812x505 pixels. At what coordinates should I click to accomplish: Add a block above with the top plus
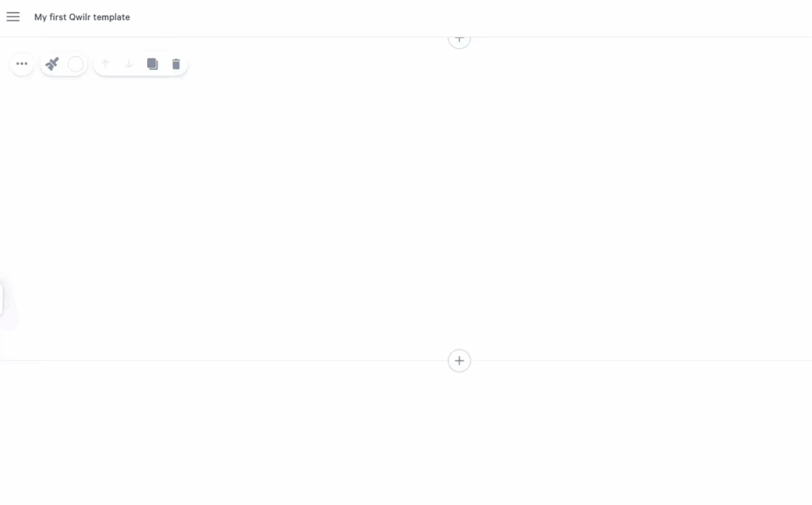point(459,41)
